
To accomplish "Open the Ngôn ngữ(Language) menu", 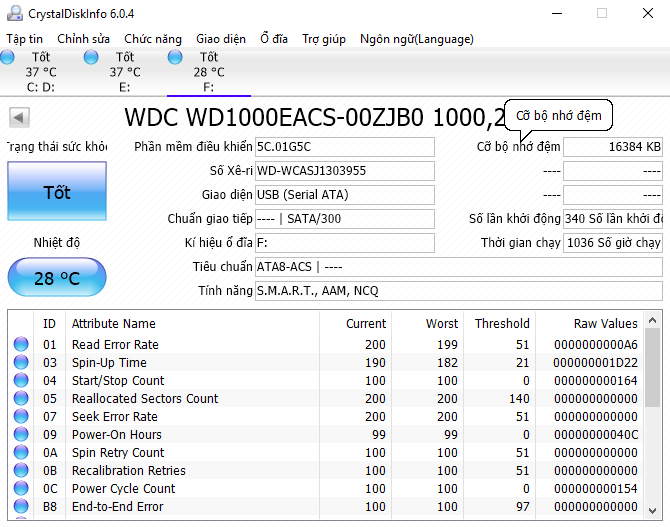I will coord(417,39).
